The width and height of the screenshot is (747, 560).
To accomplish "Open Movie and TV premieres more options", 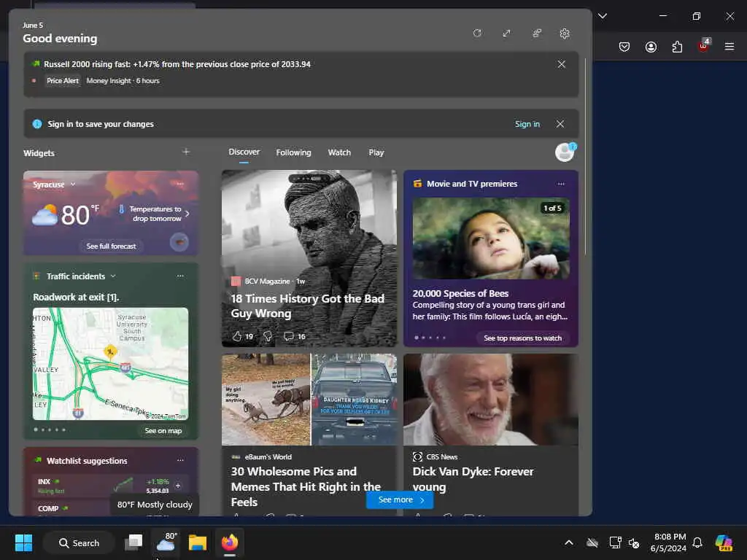I will [x=561, y=184].
